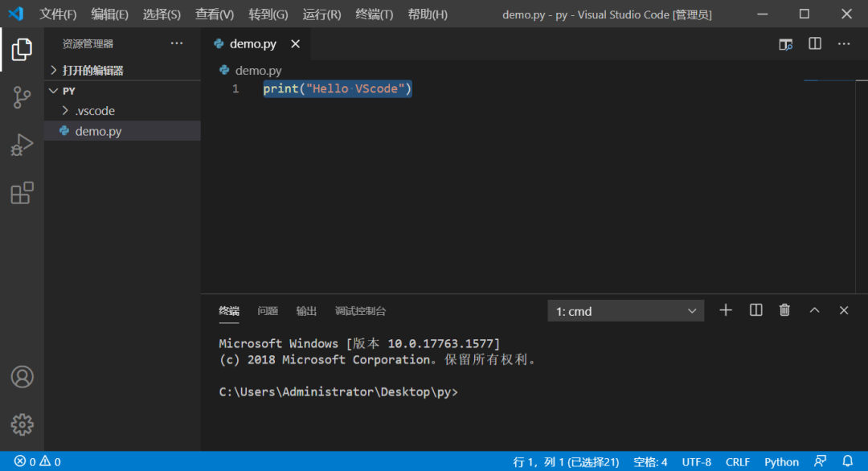This screenshot has height=471, width=868.
Task: Select demo.py in the file tree
Action: pyautogui.click(x=122, y=131)
